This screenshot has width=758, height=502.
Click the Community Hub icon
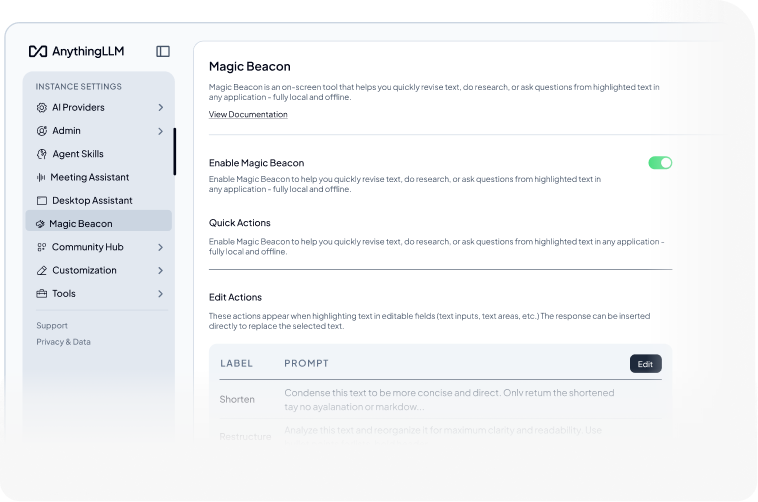coord(42,247)
